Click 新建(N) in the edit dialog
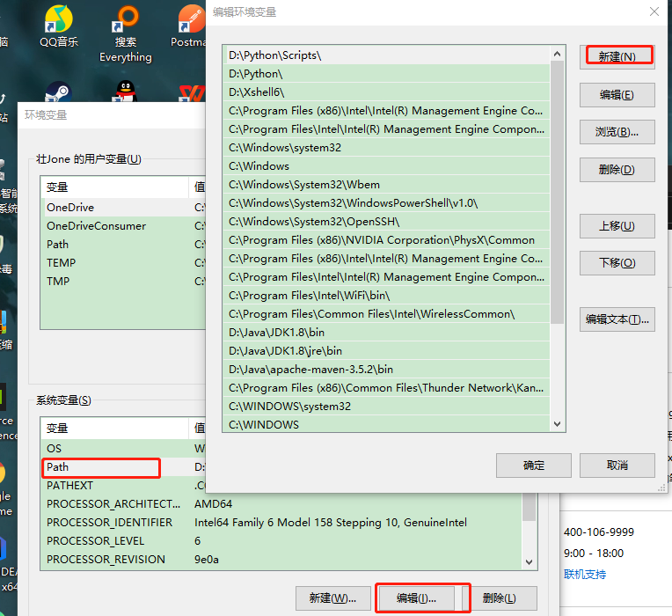The image size is (672, 616). click(617, 57)
